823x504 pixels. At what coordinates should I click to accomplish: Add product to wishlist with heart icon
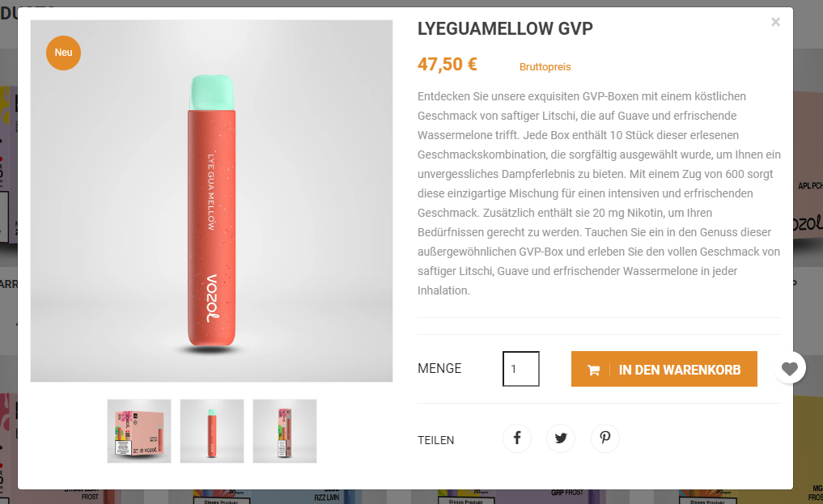(x=789, y=368)
